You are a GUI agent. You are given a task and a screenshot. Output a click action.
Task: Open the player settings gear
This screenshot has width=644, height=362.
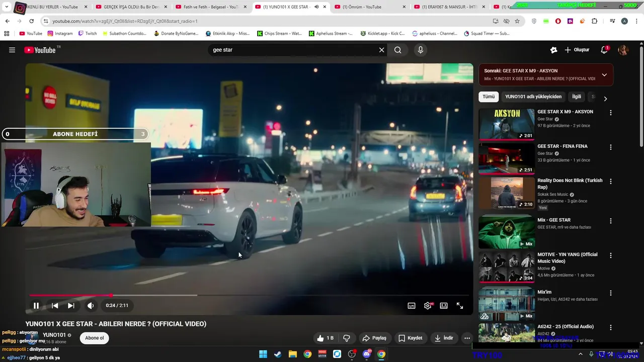tap(428, 305)
